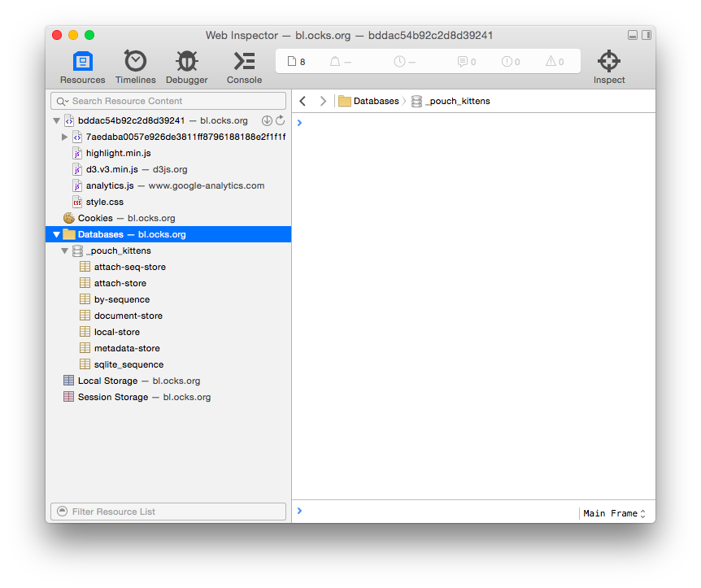Image resolution: width=701 pixels, height=588 pixels.
Task: Expand the 7aedaba0057e926de frame item
Action: point(65,137)
